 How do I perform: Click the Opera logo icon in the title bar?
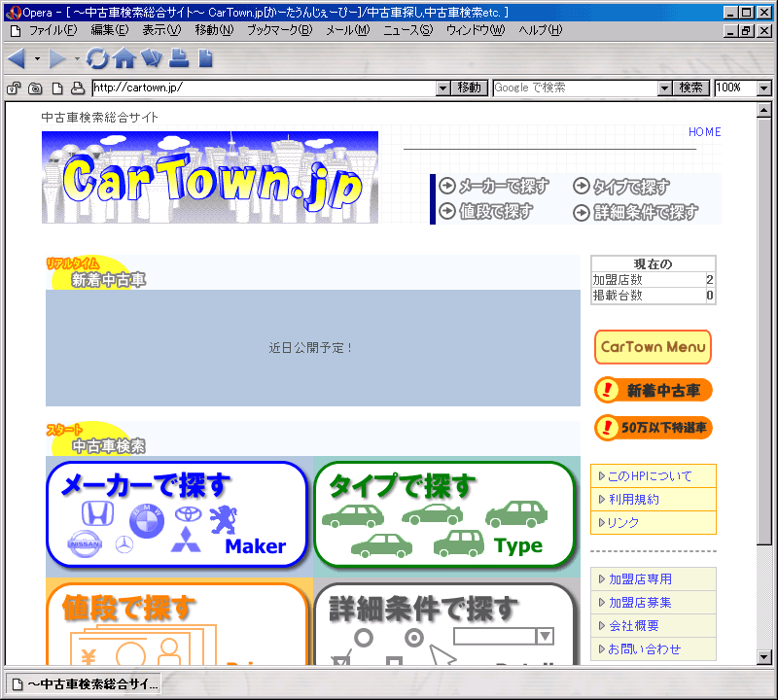(x=16, y=13)
